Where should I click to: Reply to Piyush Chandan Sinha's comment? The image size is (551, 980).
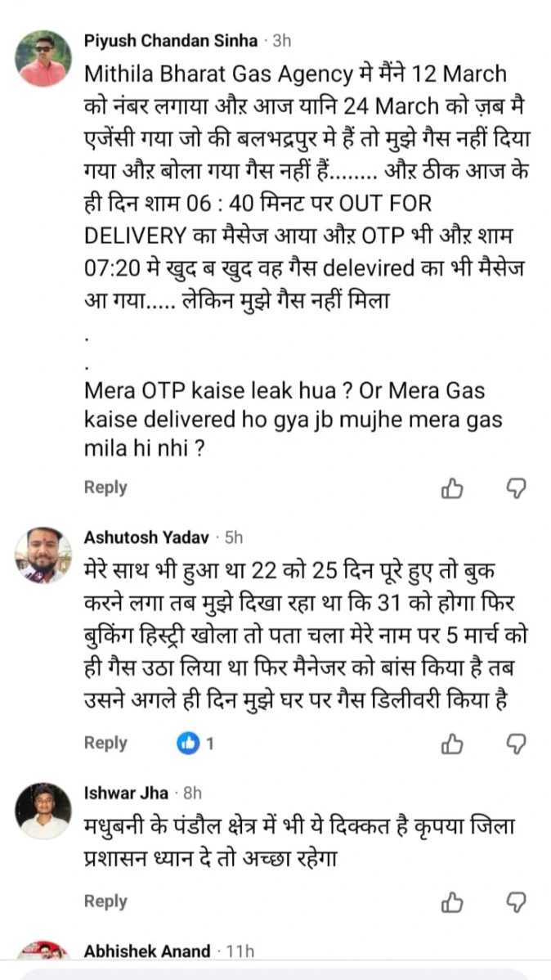[x=104, y=487]
